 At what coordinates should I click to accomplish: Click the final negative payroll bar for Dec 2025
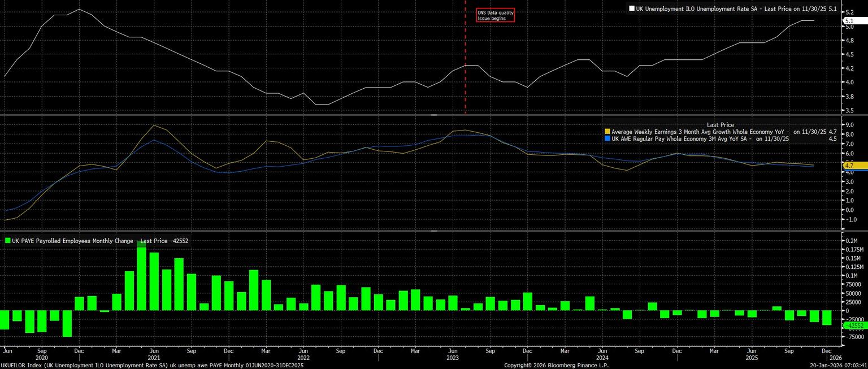pyautogui.click(x=827, y=318)
